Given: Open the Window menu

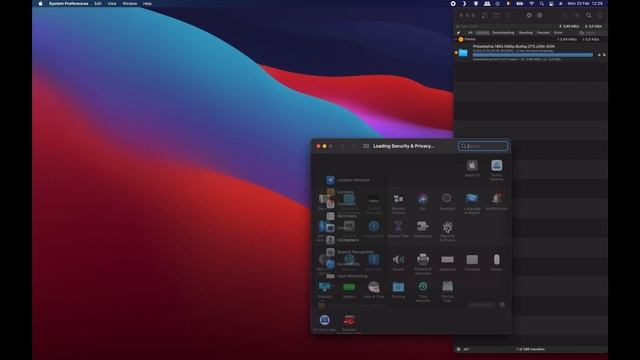Looking at the screenshot, I should [130, 4].
